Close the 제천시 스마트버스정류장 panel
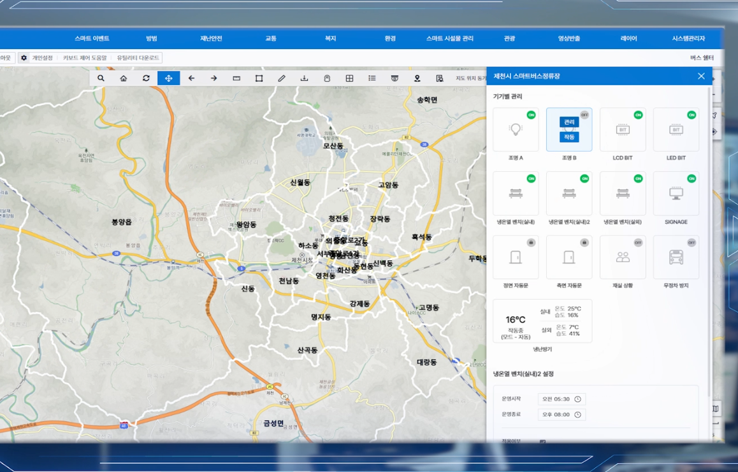This screenshot has width=738, height=472. [701, 76]
